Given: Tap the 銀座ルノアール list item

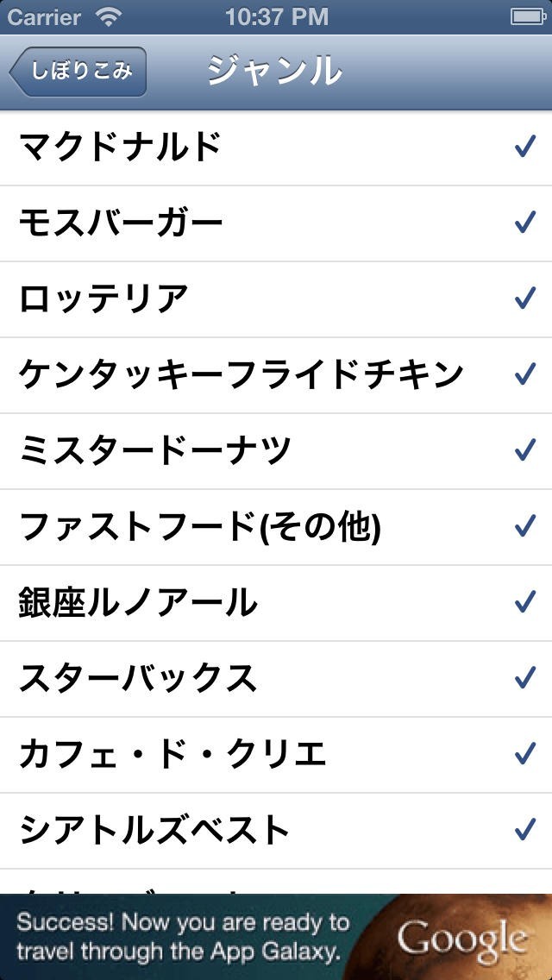Looking at the screenshot, I should 138,603.
